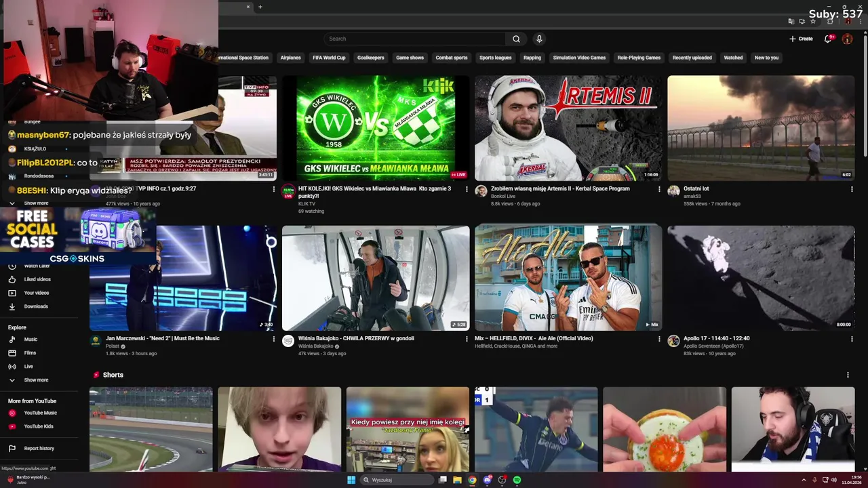Viewport: 868px width, 488px height.
Task: Open YouTube Kids from sidebar
Action: pyautogui.click(x=39, y=426)
